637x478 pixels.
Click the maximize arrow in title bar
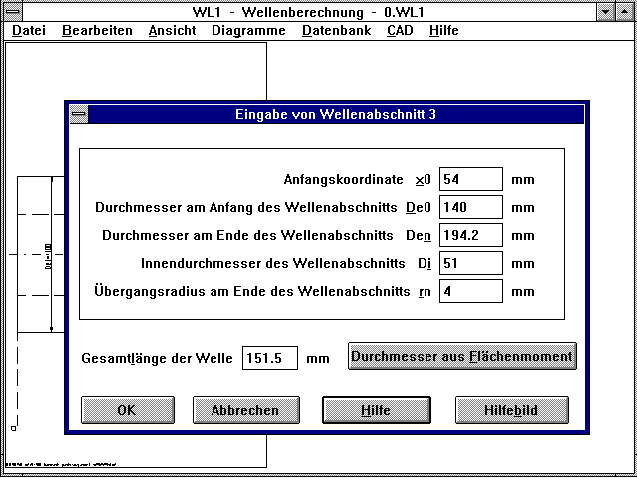(x=626, y=11)
